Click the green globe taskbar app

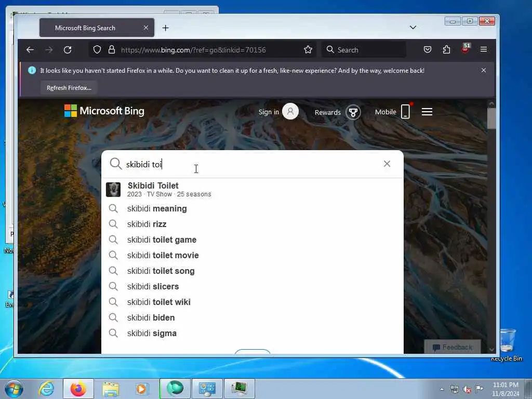(x=175, y=389)
